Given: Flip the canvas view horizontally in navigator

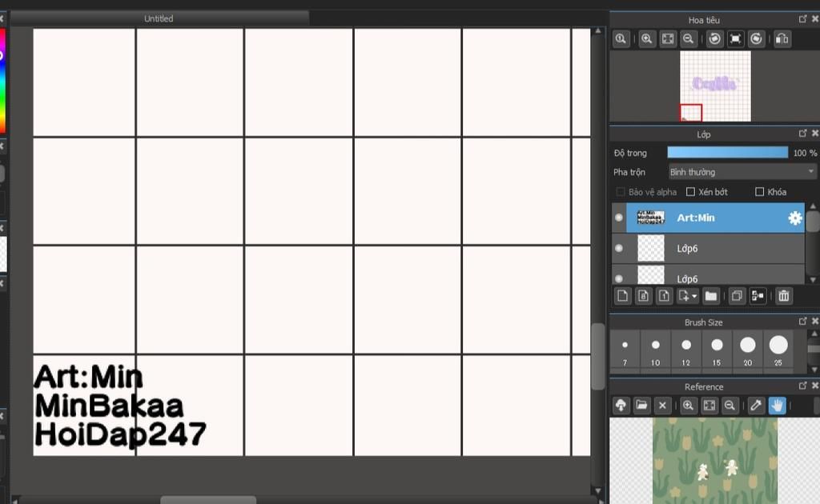Looking at the screenshot, I should point(782,38).
